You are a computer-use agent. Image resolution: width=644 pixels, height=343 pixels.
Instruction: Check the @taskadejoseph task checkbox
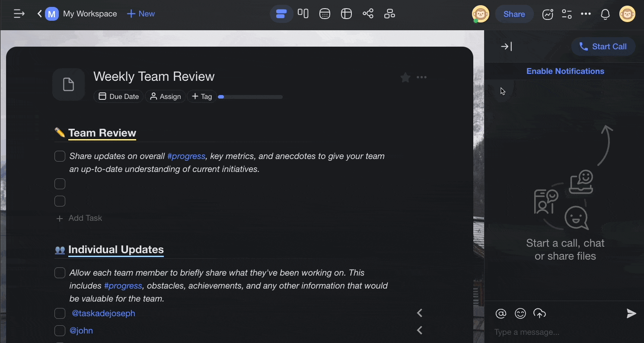pyautogui.click(x=60, y=313)
